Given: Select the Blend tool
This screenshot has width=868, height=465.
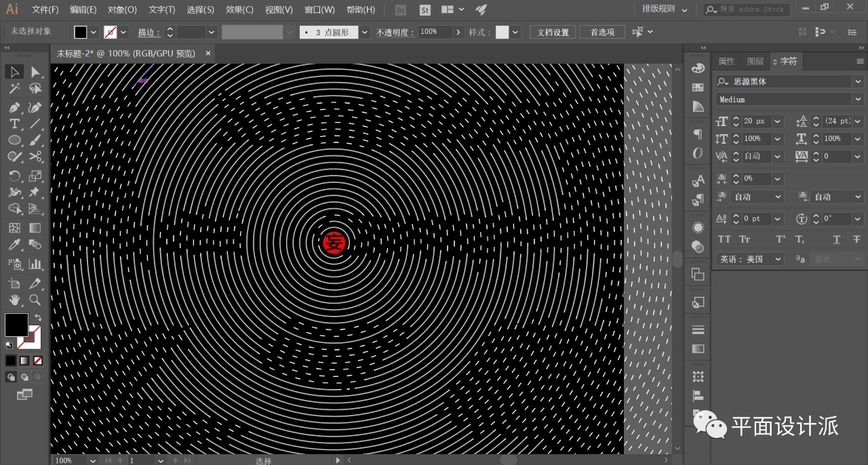Looking at the screenshot, I should 35,245.
